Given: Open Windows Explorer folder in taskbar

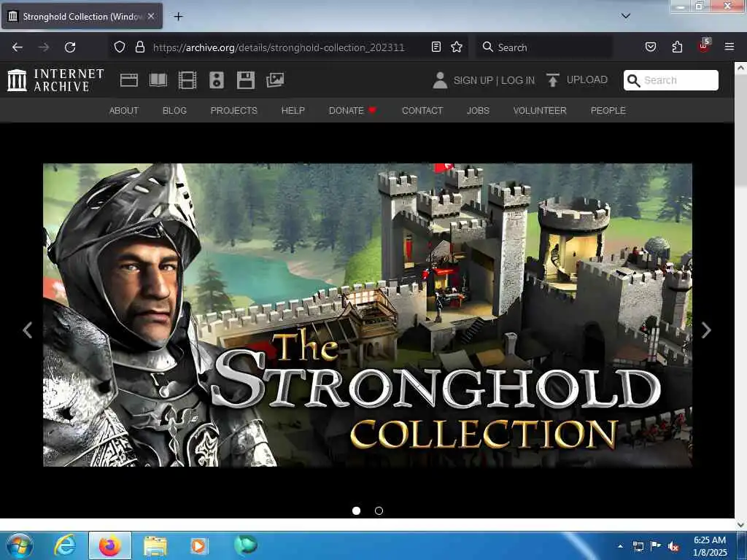Looking at the screenshot, I should click(x=155, y=546).
